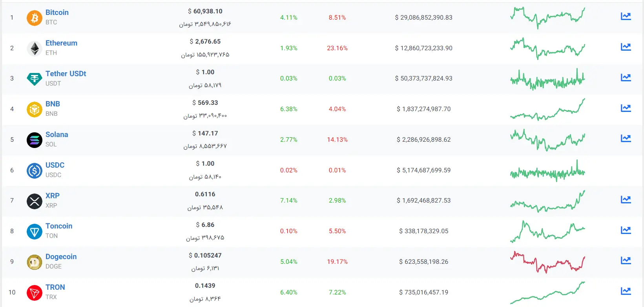Screen dimensions: 644x307
Task: Select Tether volume $ 50,373,737,824.93
Action: point(424,79)
